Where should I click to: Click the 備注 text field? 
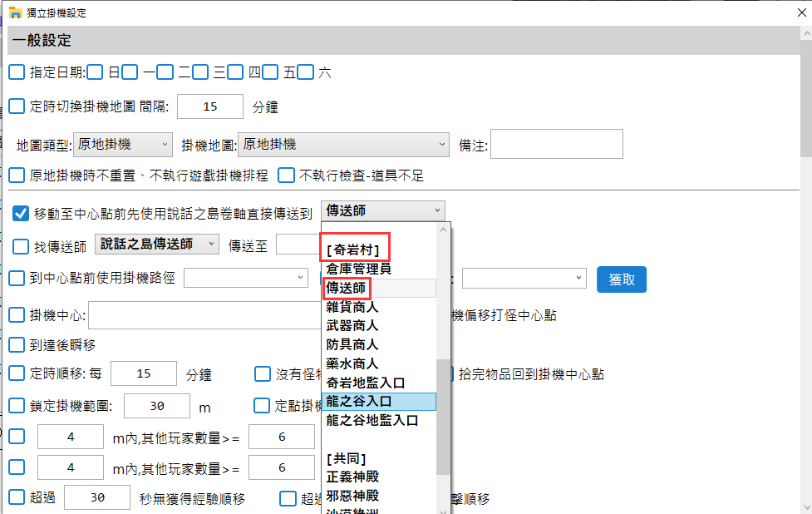pyautogui.click(x=556, y=144)
